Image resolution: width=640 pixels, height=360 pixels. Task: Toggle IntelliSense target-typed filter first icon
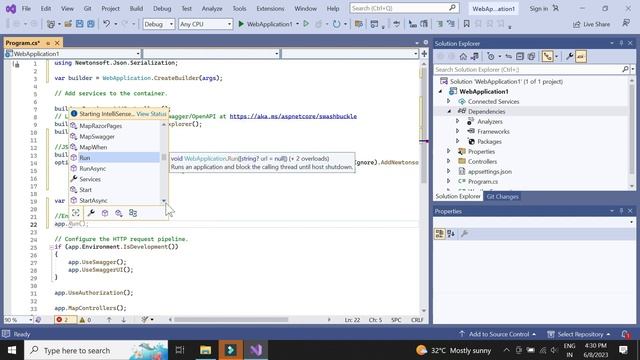tap(76, 213)
